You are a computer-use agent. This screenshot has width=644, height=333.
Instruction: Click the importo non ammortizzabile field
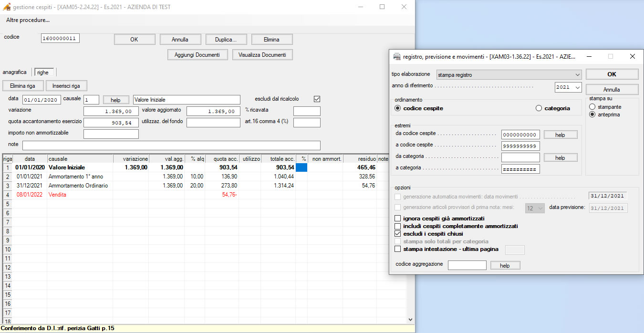coord(111,134)
